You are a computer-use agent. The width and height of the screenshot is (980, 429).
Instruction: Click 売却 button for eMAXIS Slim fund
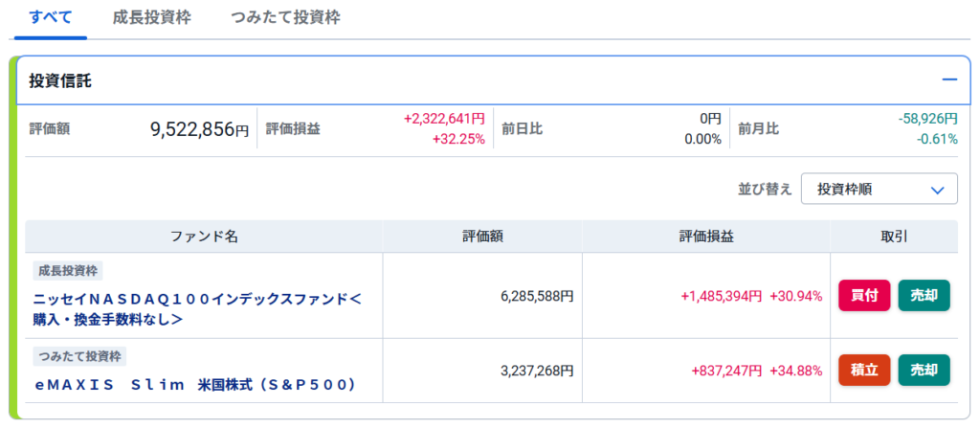924,370
